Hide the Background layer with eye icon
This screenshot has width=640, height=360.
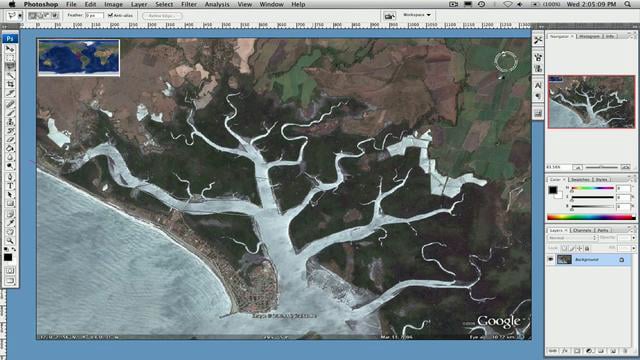click(x=551, y=259)
